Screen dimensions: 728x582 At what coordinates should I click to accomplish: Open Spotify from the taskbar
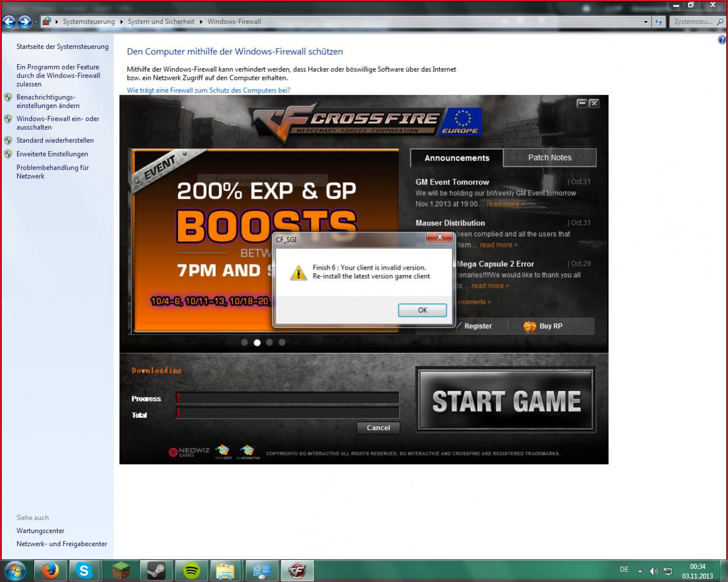[191, 571]
